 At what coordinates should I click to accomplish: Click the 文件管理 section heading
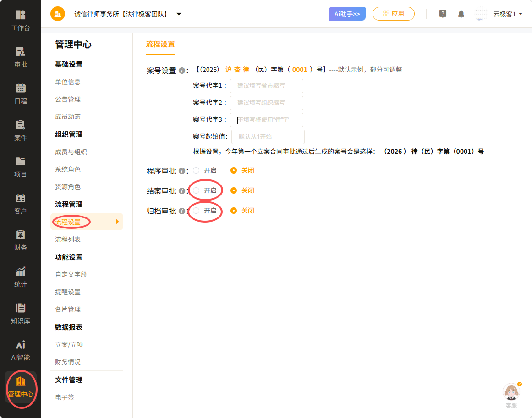click(x=69, y=380)
